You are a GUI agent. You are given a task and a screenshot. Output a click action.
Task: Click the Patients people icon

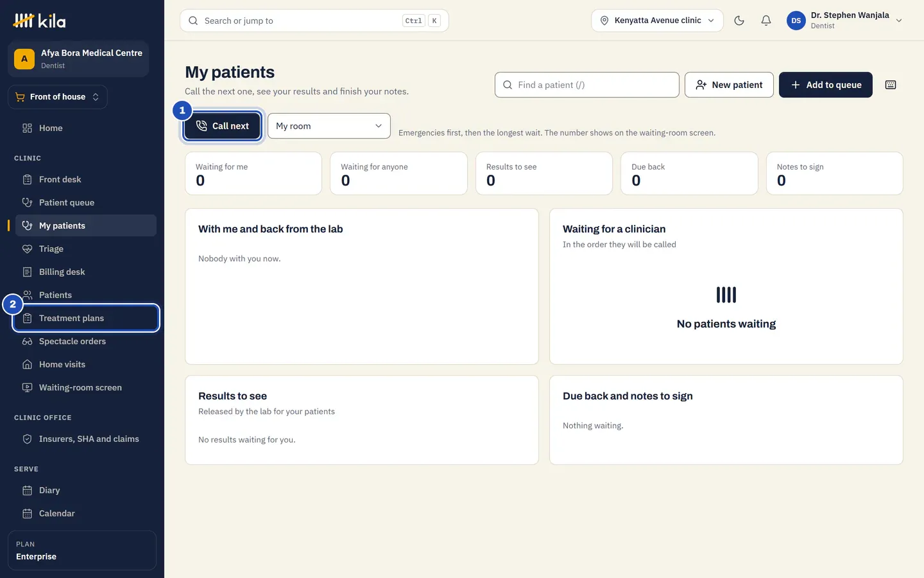point(27,295)
